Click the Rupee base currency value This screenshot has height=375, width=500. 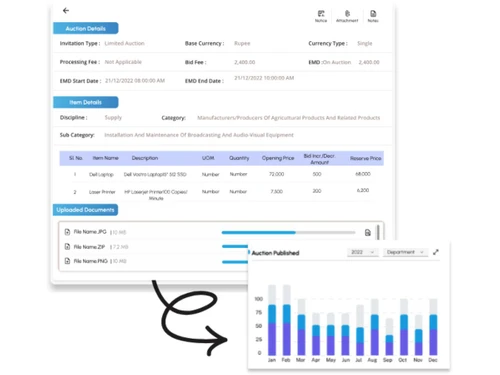tap(242, 43)
